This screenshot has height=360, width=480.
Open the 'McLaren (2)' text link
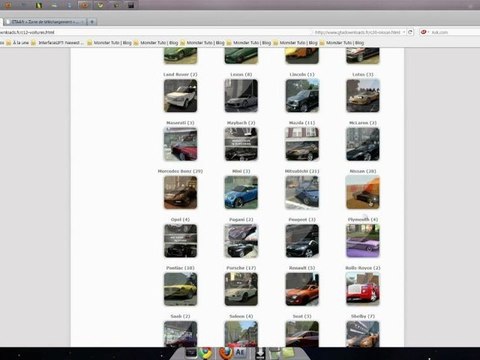[x=363, y=123]
